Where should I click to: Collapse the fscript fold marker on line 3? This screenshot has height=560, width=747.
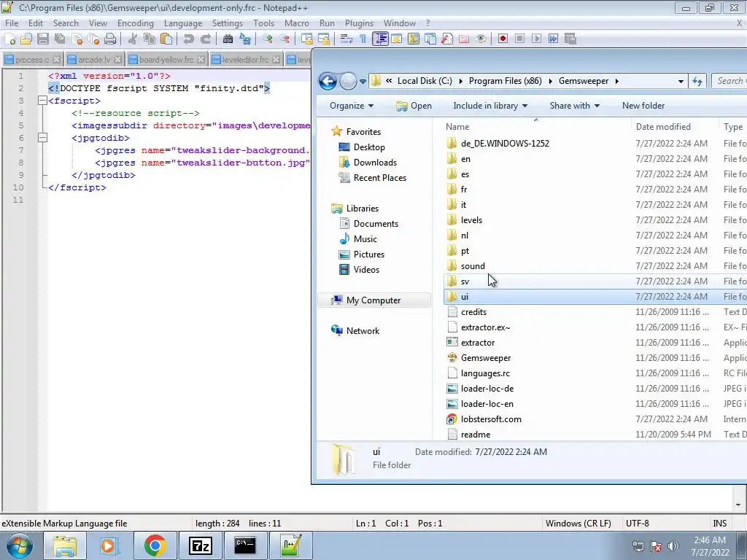[42, 101]
